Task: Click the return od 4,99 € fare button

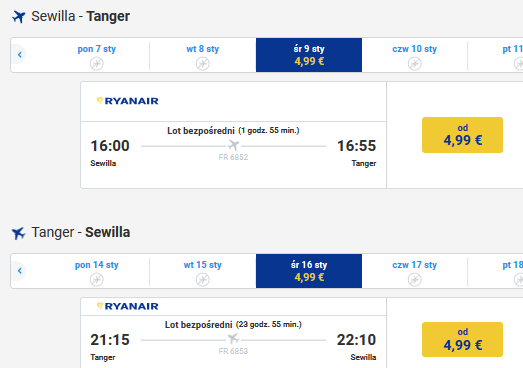Action: tap(462, 339)
